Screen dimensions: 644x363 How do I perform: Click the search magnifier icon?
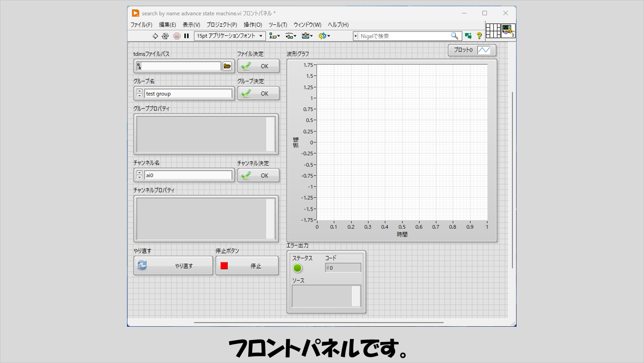(x=454, y=36)
